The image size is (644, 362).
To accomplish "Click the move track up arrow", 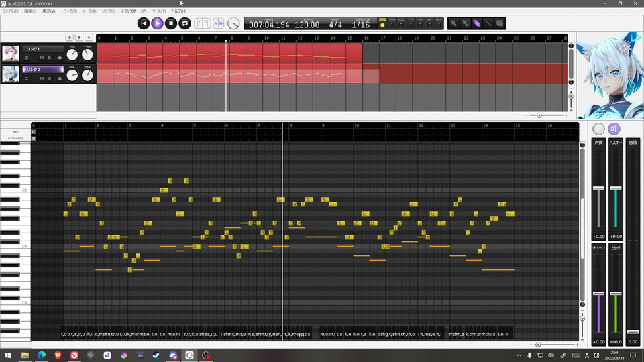I will (79, 38).
